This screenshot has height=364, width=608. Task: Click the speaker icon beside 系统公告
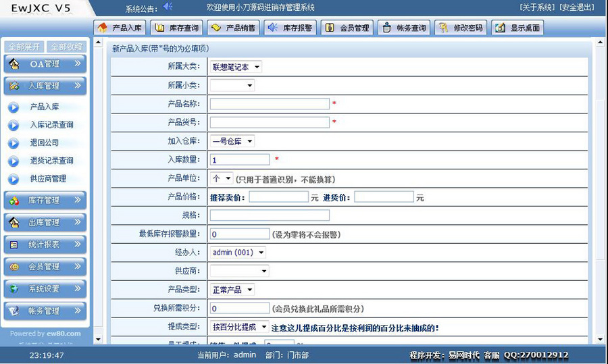168,7
